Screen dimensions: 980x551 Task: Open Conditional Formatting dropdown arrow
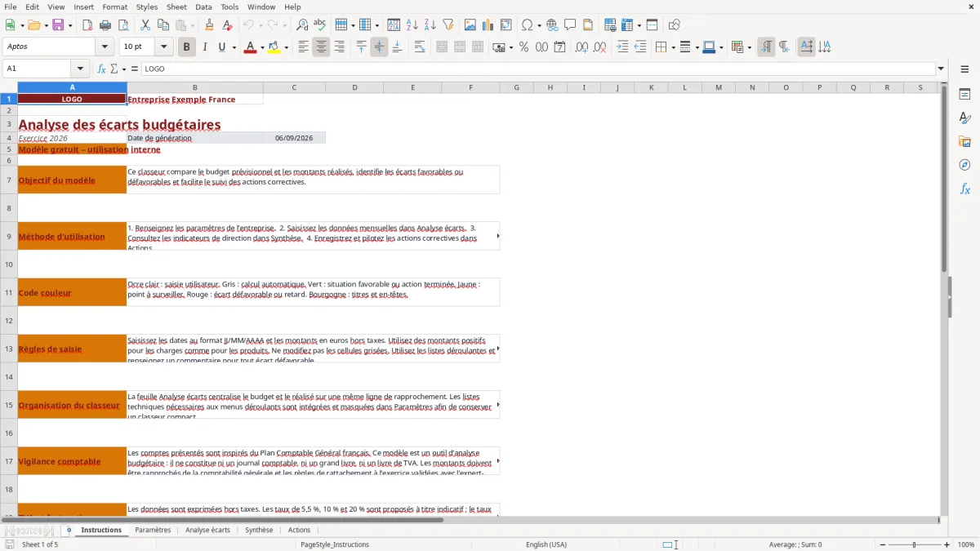(749, 47)
